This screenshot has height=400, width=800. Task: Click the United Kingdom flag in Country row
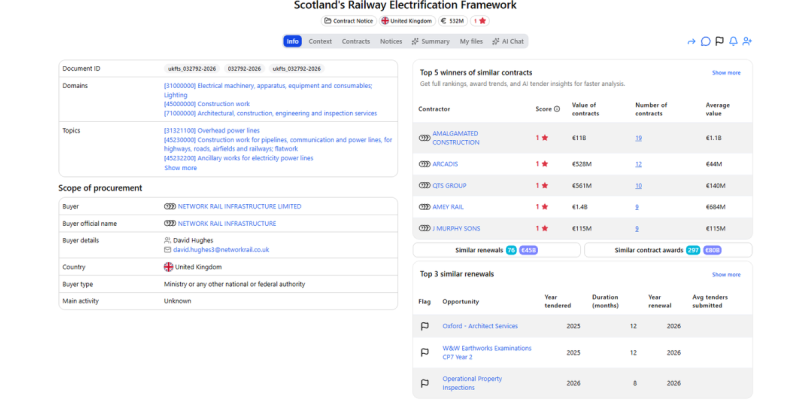pyautogui.click(x=168, y=267)
